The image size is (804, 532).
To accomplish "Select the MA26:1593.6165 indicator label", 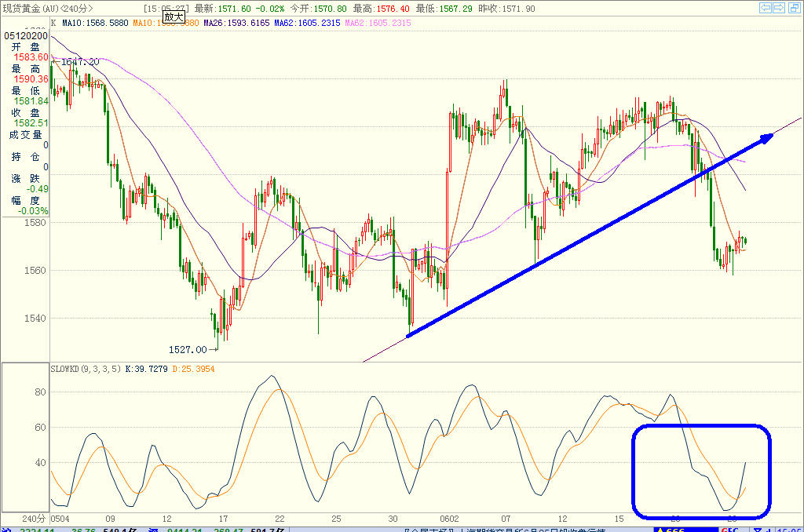I will pos(236,23).
